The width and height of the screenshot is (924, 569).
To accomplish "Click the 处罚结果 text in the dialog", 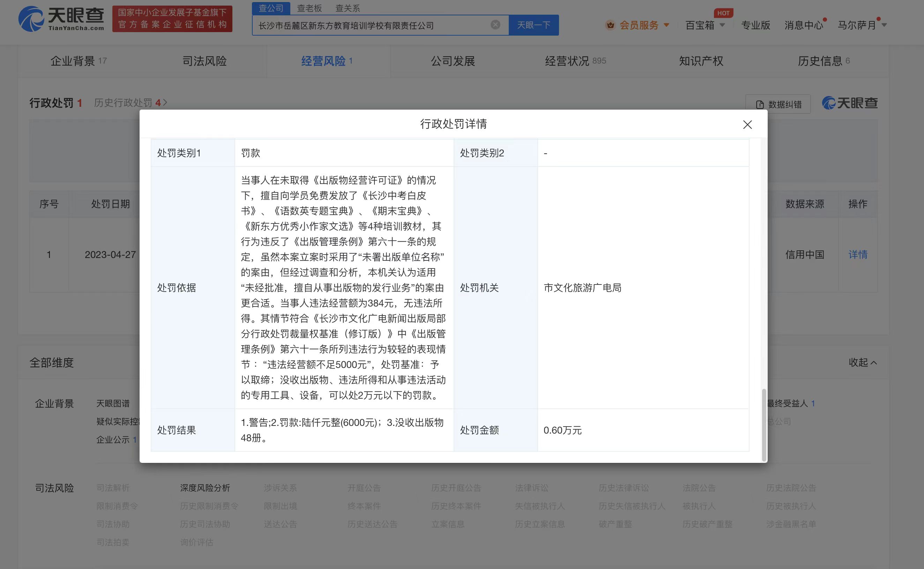I will point(342,430).
